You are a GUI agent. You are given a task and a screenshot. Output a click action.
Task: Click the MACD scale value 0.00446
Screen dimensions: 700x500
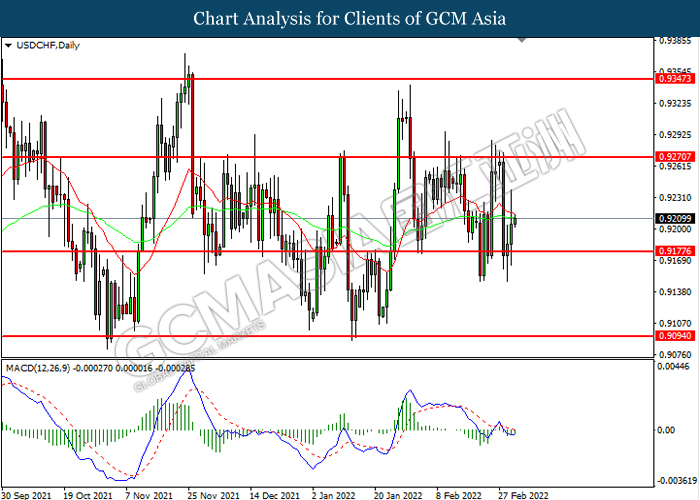(674, 367)
